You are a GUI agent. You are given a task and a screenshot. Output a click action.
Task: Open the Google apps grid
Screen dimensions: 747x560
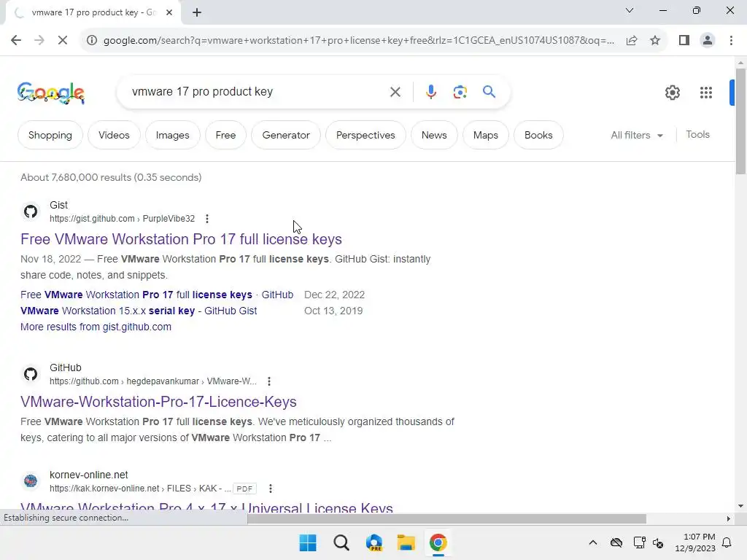705,93
